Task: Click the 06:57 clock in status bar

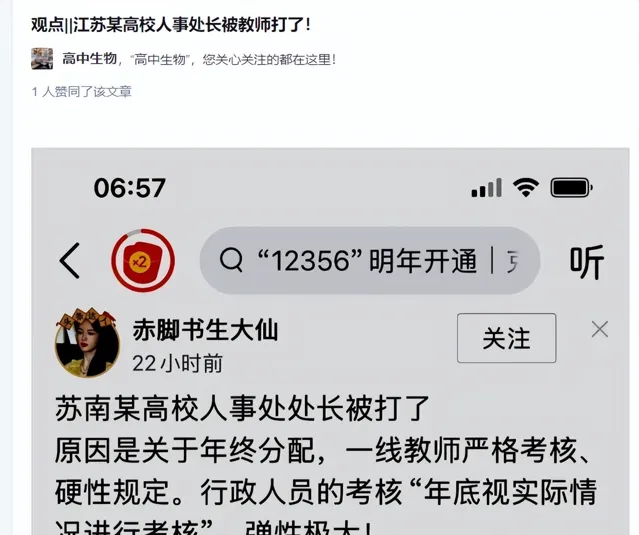Action: [130, 188]
